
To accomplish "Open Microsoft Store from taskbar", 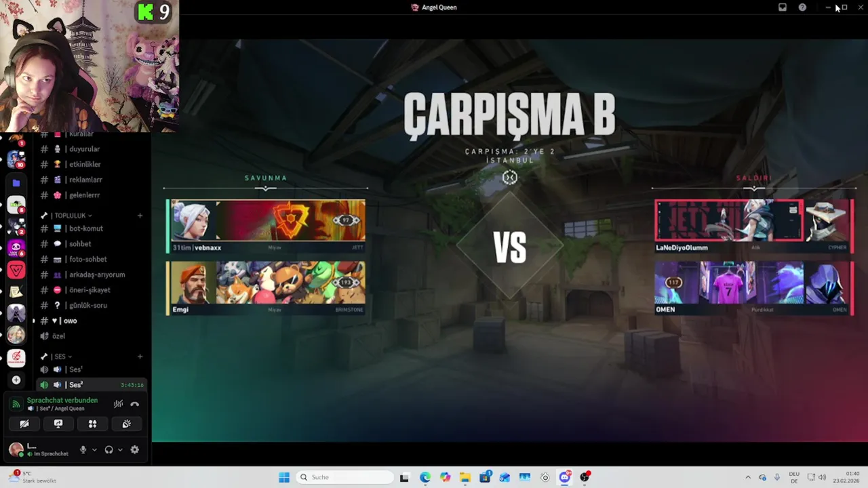I will 485,477.
